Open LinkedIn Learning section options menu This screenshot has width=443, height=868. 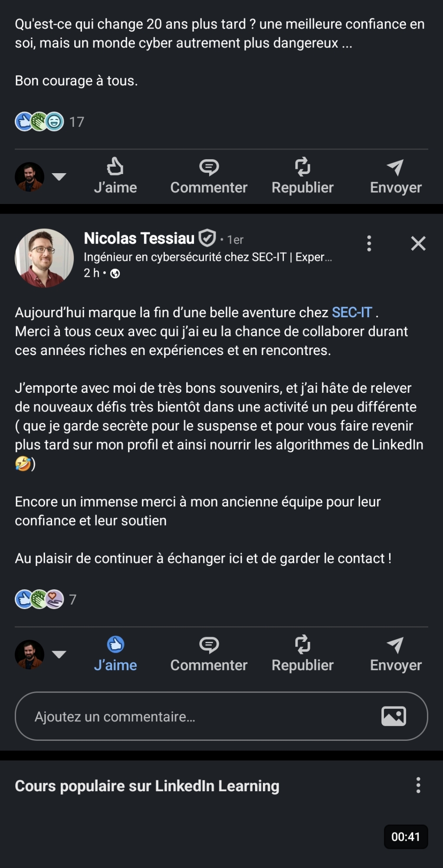[x=418, y=785]
